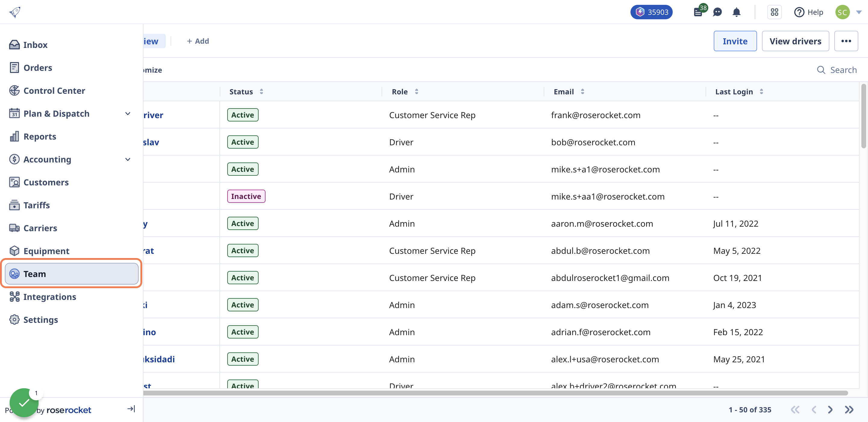Open the Orders sidebar icon
The width and height of the screenshot is (868, 422).
coord(14,68)
